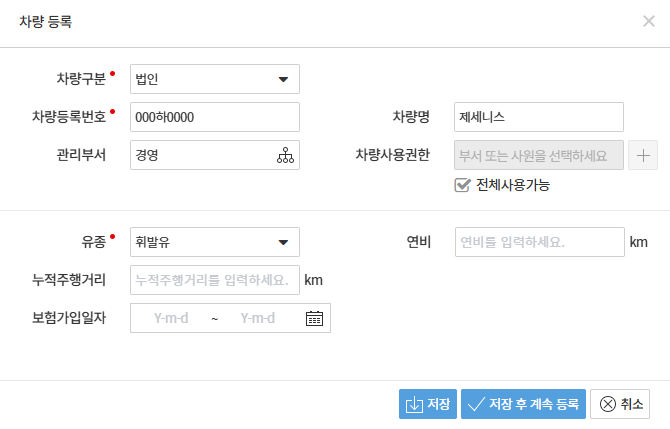Click the 차량 등록 dialog title

tap(46, 21)
